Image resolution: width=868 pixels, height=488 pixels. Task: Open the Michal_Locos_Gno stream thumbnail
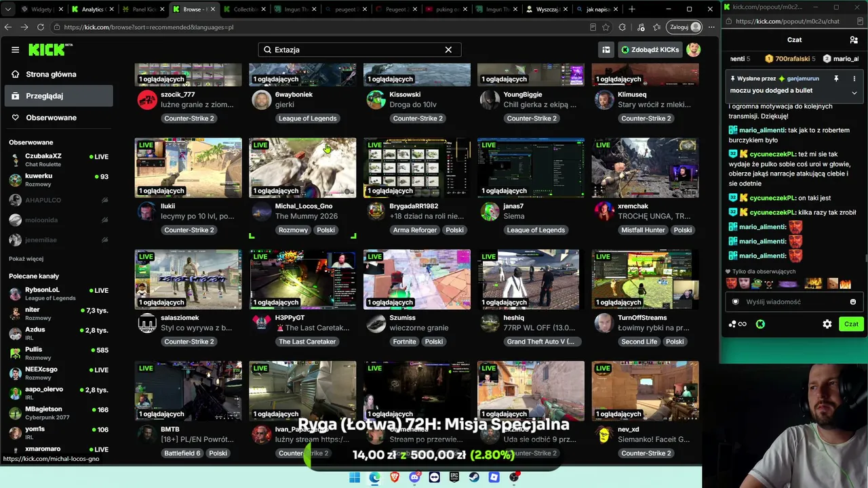tap(302, 168)
